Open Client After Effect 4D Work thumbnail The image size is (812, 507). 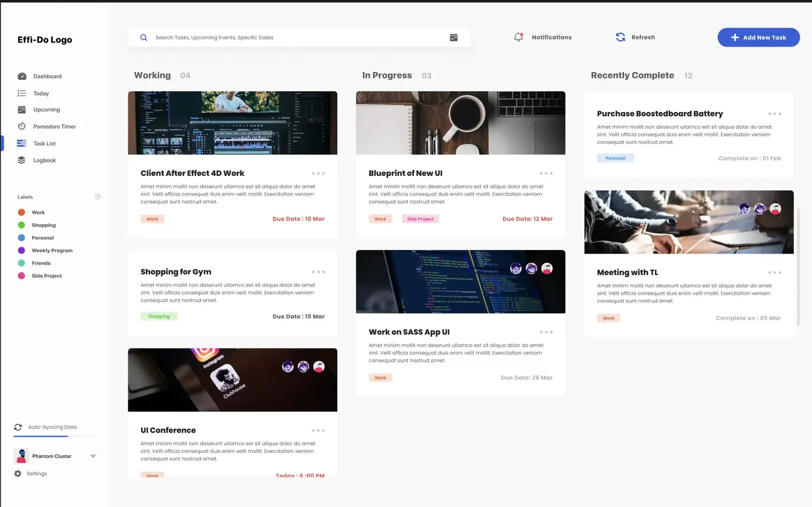point(233,123)
